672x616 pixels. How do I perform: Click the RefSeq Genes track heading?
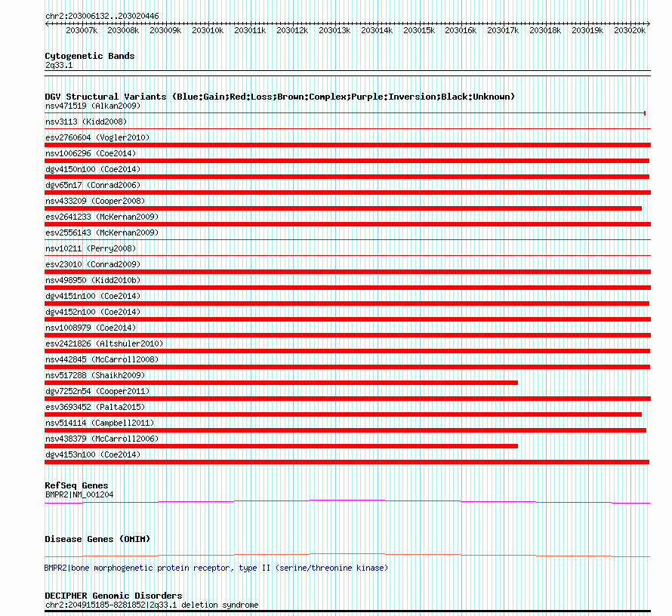(76, 485)
